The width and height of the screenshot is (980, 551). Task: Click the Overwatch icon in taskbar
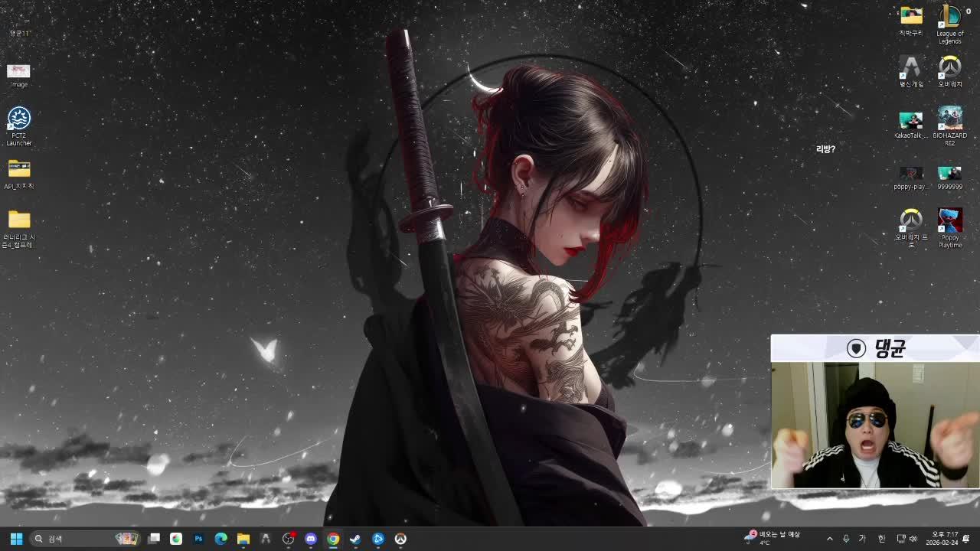[x=400, y=539]
